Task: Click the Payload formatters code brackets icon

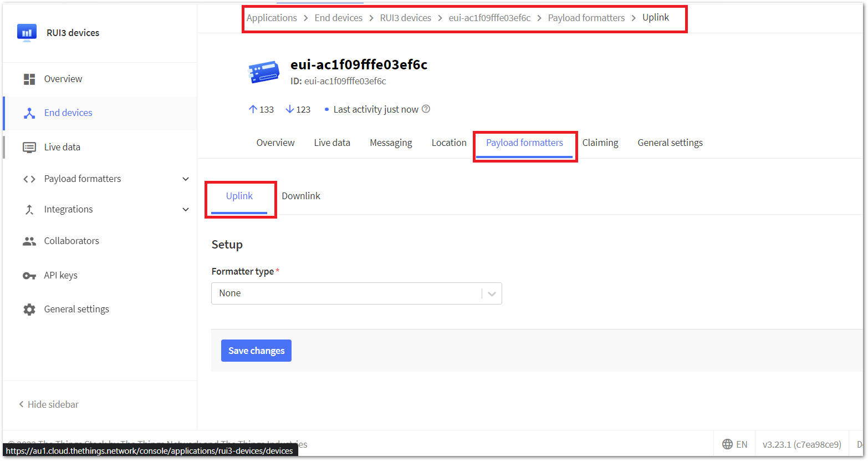Action: 29,179
